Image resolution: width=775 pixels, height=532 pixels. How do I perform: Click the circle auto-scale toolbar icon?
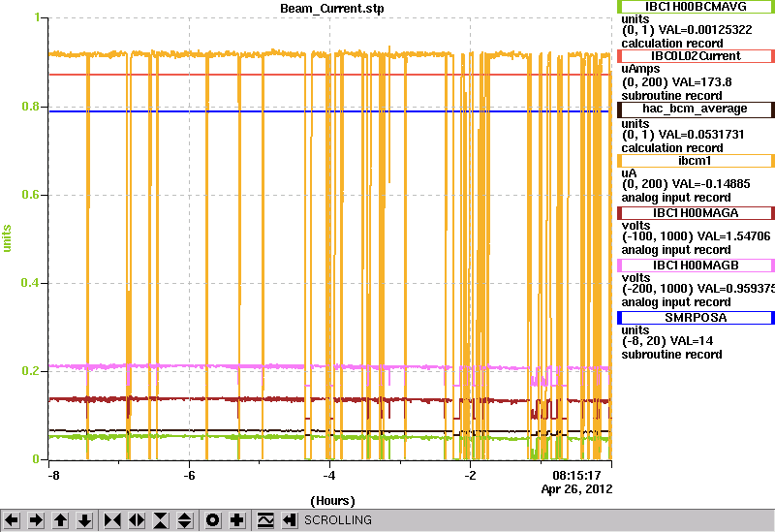click(213, 520)
